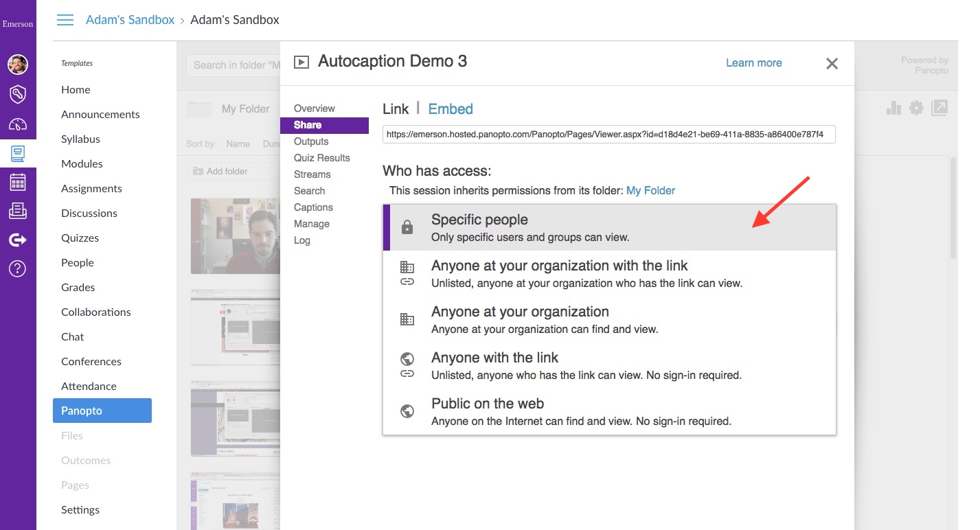Open Attendance in course navigation

point(89,386)
